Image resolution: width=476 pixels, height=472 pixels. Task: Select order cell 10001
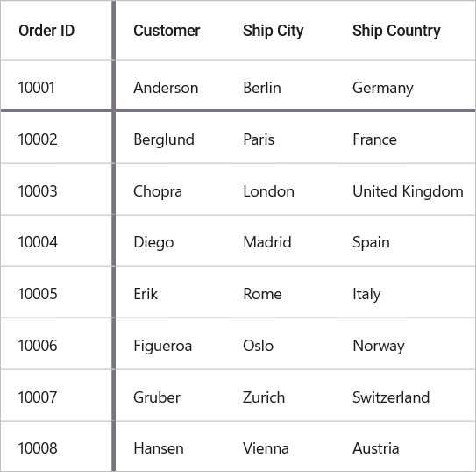(x=56, y=85)
